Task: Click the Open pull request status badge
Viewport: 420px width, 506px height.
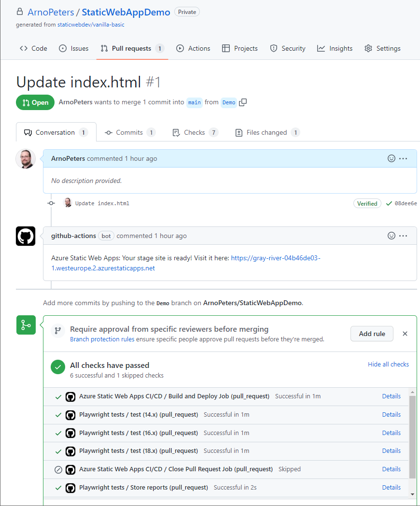Action: pos(35,102)
